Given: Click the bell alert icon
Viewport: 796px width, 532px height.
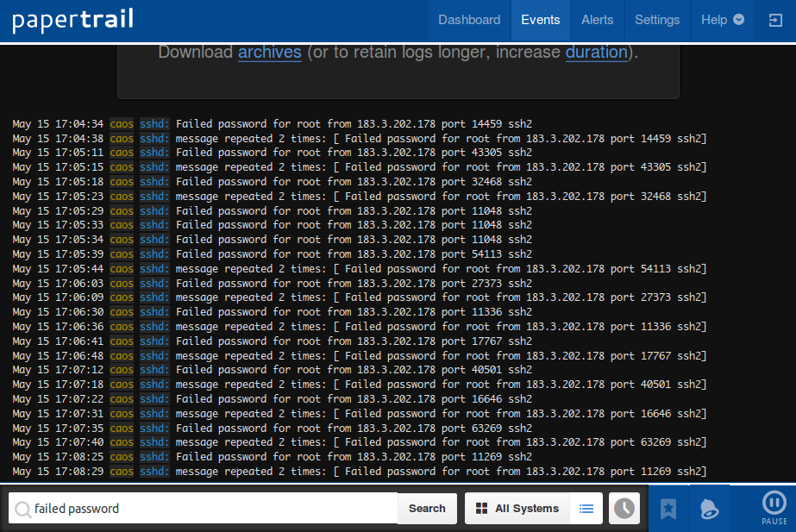Looking at the screenshot, I should point(709,509).
